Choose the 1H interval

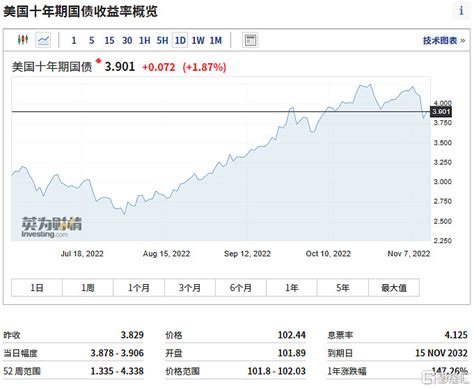[145, 41]
